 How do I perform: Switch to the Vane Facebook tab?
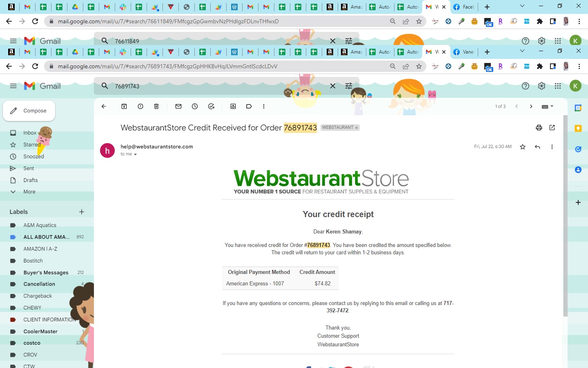(464, 52)
